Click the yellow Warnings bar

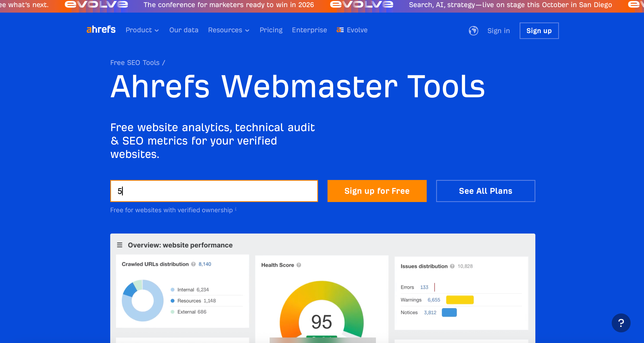click(x=460, y=300)
